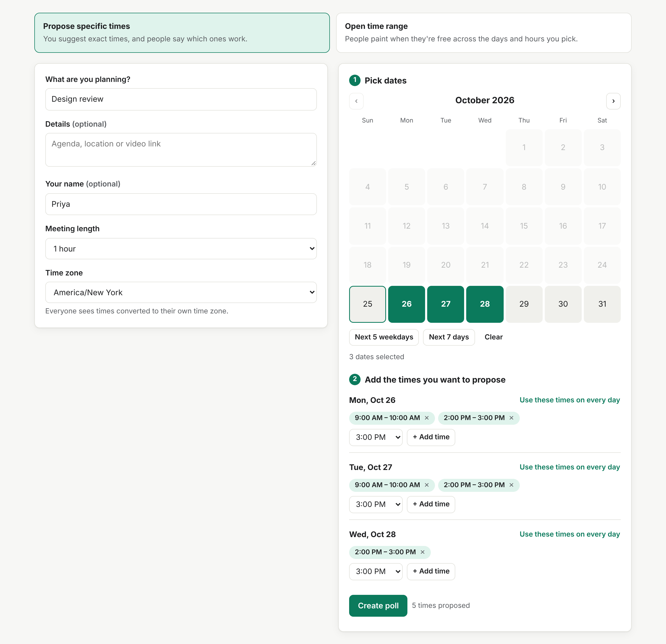666x644 pixels.
Task: Go to next month in calendar
Action: tap(613, 101)
